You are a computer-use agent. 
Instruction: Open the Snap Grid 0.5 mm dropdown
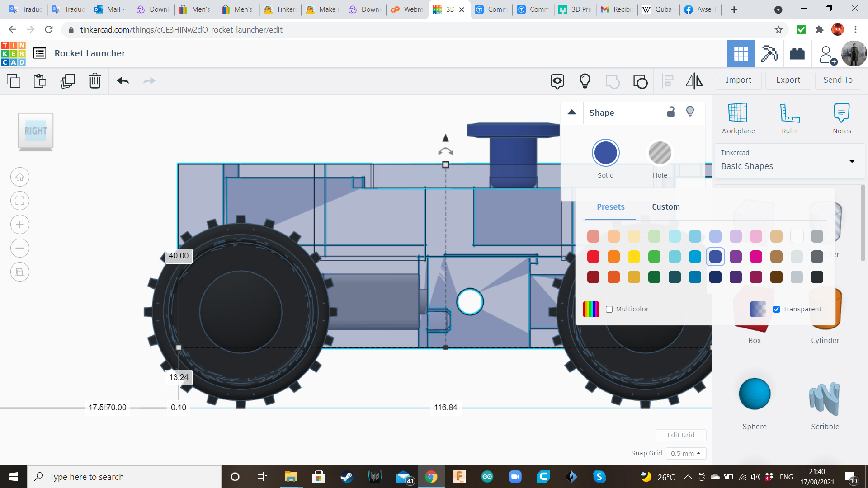(x=686, y=454)
